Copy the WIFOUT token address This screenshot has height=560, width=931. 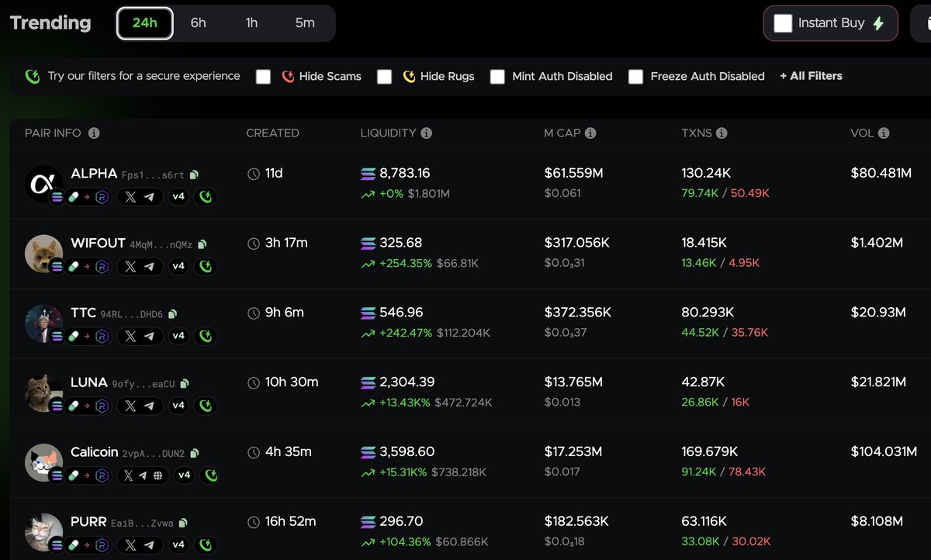tap(202, 245)
